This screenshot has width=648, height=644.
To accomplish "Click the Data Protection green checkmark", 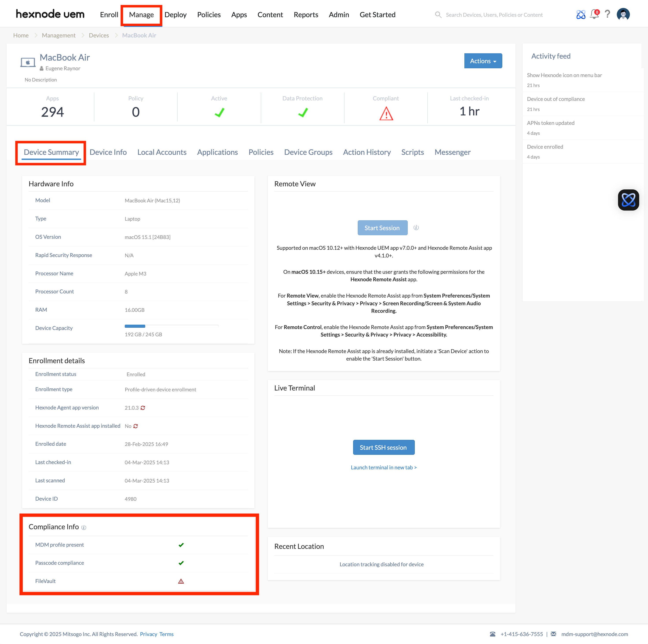I will click(x=303, y=112).
